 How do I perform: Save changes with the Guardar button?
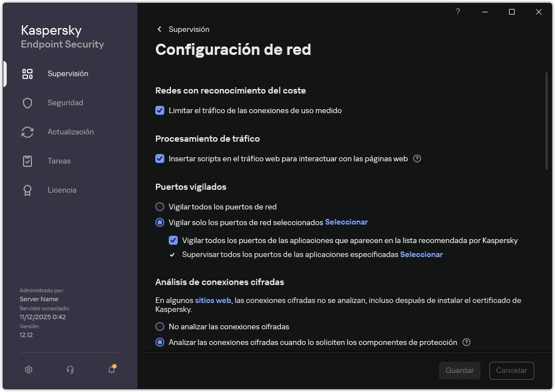click(459, 370)
